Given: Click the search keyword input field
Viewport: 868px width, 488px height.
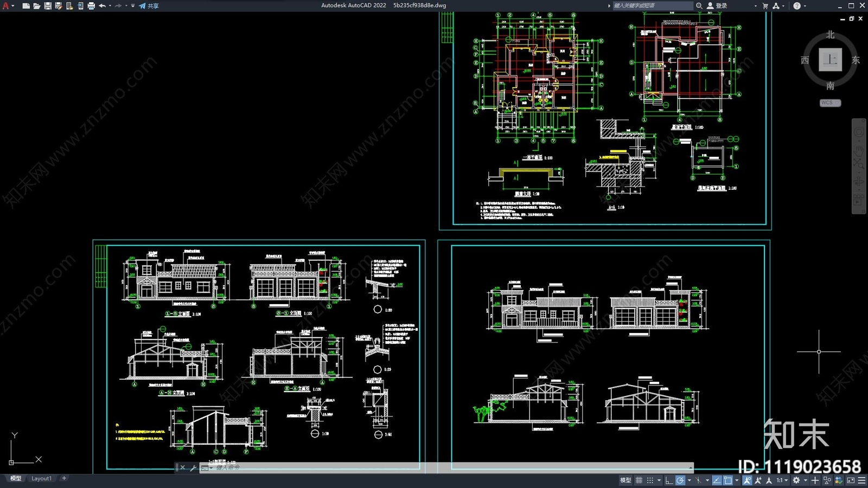Looking at the screenshot, I should (653, 5).
